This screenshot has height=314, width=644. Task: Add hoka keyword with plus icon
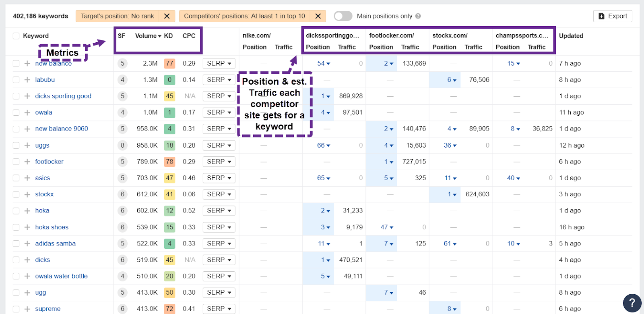[27, 211]
